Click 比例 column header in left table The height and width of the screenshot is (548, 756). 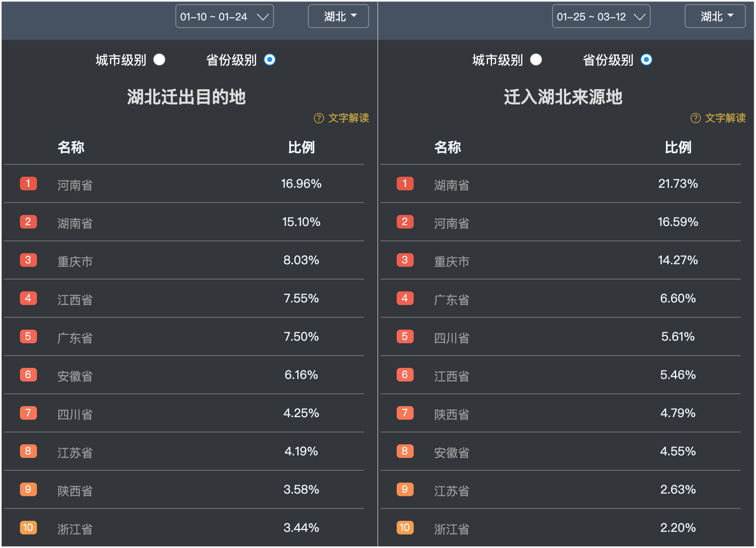pos(301,147)
